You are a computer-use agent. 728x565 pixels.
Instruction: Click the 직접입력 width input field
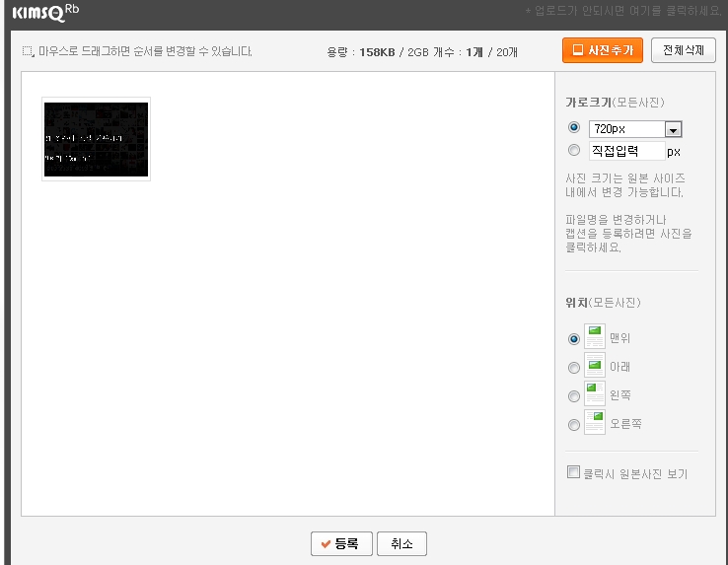click(x=625, y=151)
